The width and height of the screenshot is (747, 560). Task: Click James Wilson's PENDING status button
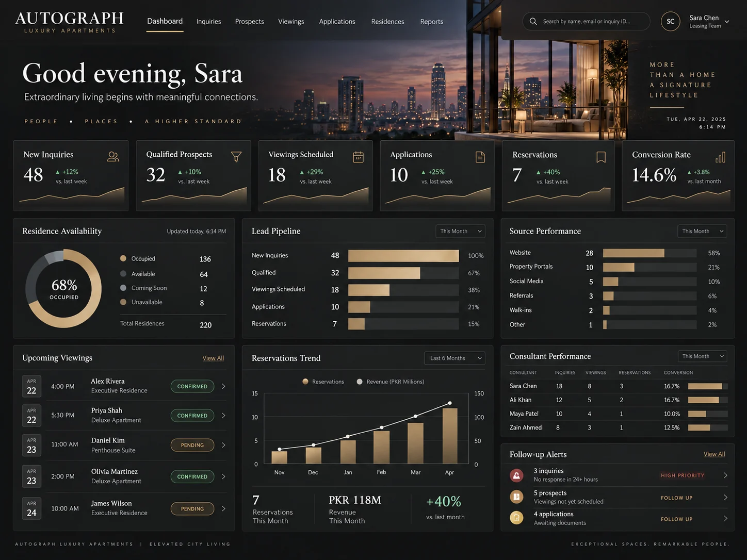(x=192, y=508)
